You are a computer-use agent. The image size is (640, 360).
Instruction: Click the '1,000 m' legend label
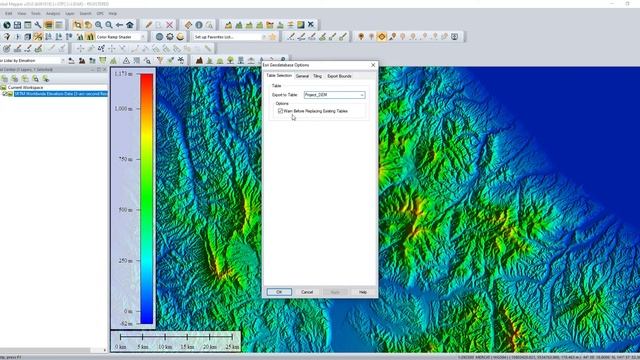coord(123,109)
